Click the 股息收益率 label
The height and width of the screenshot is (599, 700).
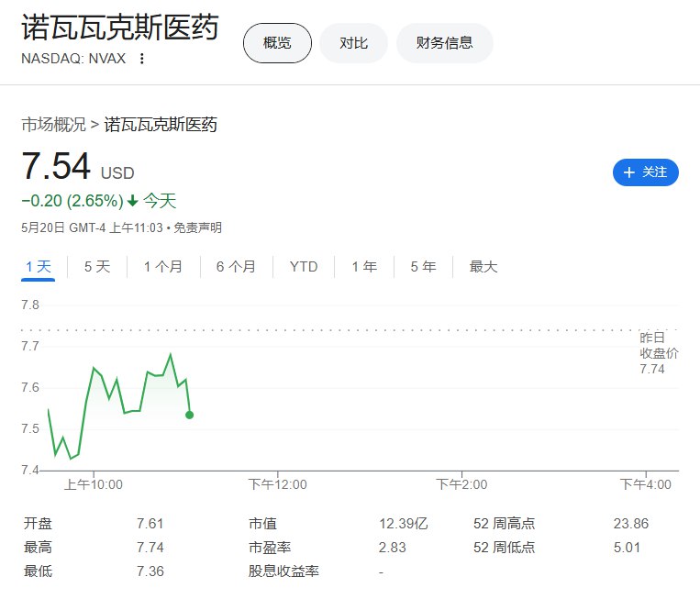coord(283,571)
